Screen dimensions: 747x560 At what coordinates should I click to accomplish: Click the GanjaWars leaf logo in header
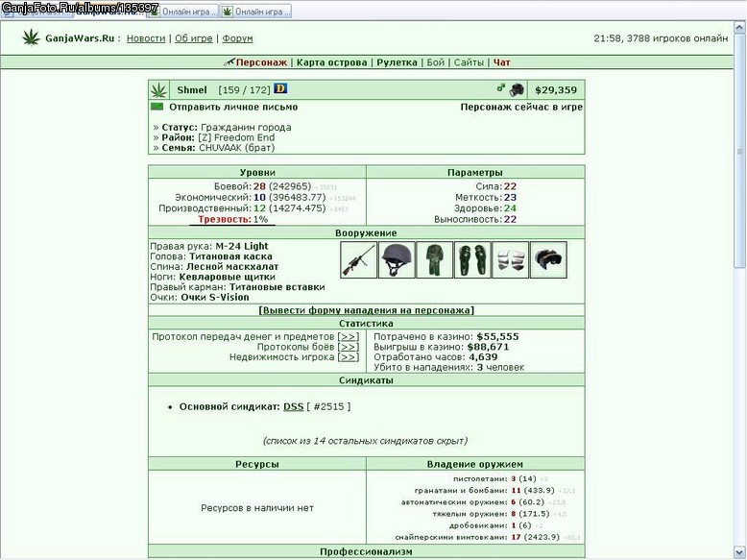[32, 37]
